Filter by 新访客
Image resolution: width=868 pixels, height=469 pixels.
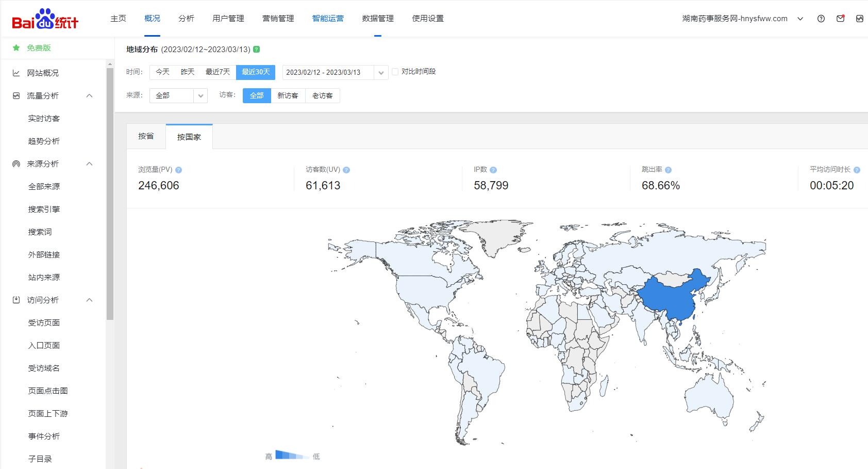[x=288, y=96]
